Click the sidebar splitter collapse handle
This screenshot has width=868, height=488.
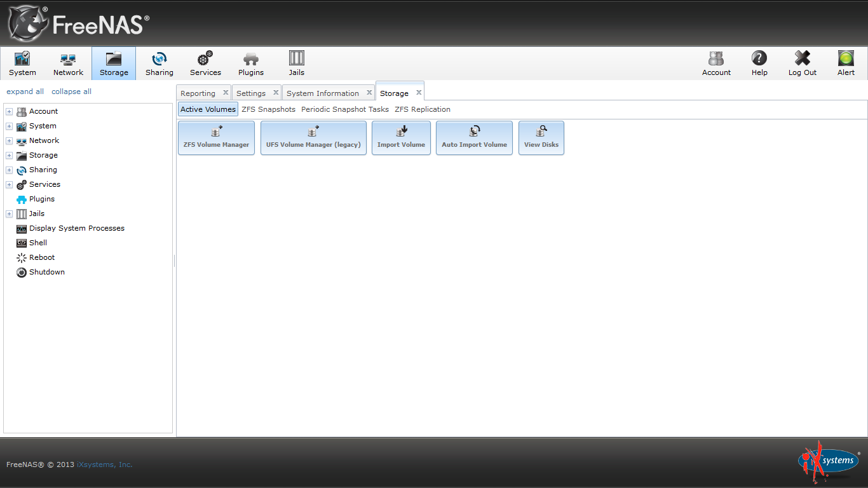(175, 261)
